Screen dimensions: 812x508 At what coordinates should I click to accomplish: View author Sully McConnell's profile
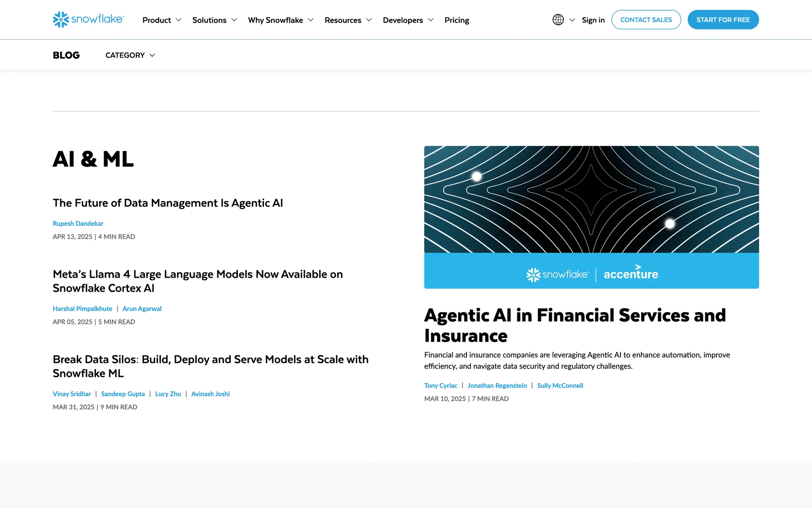pyautogui.click(x=560, y=386)
